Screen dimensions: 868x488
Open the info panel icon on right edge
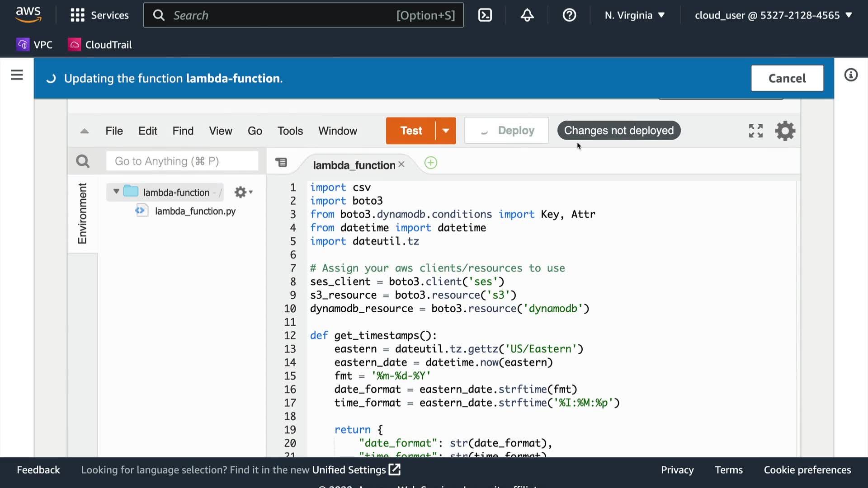point(851,75)
